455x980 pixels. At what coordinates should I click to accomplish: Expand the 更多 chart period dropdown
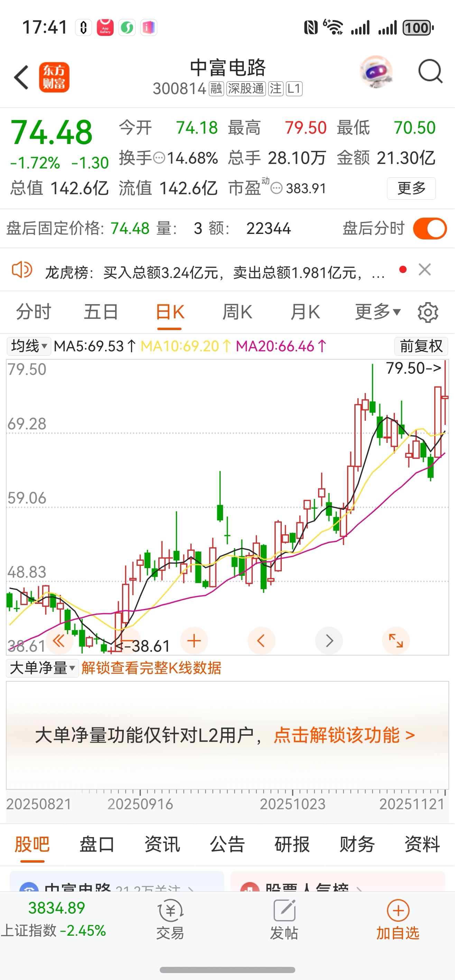click(378, 312)
